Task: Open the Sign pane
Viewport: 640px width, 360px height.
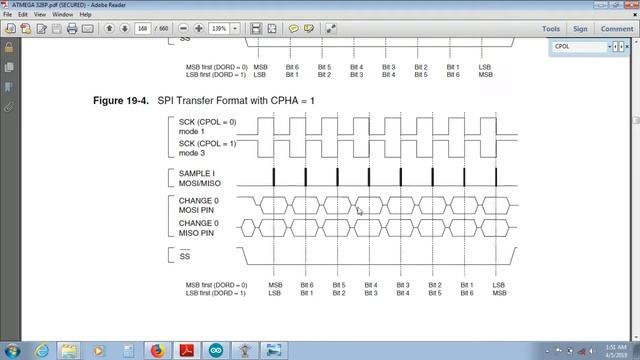Action: tap(580, 29)
